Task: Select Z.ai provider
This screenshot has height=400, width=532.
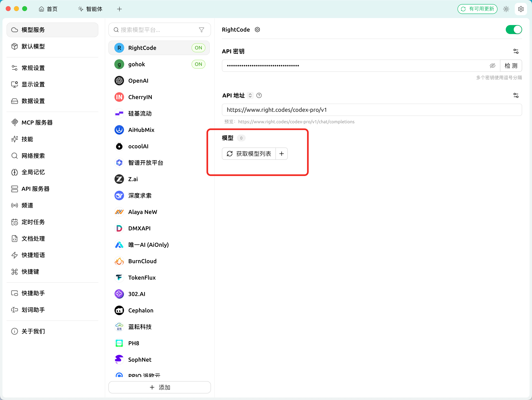Action: [x=159, y=179]
